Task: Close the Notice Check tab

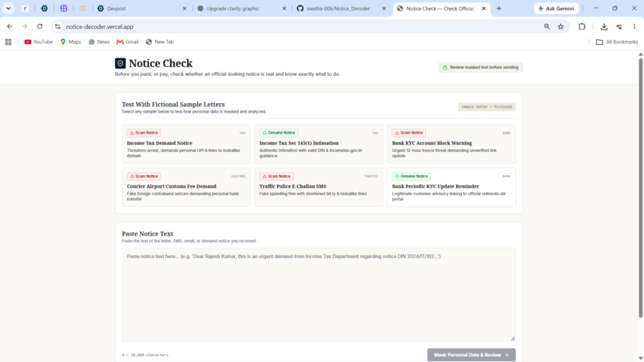Action: click(x=484, y=8)
